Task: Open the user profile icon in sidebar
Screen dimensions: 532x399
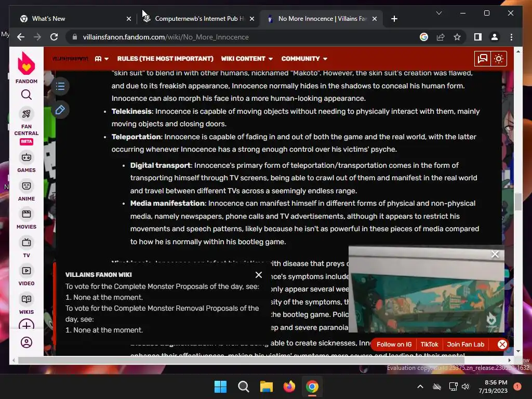Action: click(26, 342)
